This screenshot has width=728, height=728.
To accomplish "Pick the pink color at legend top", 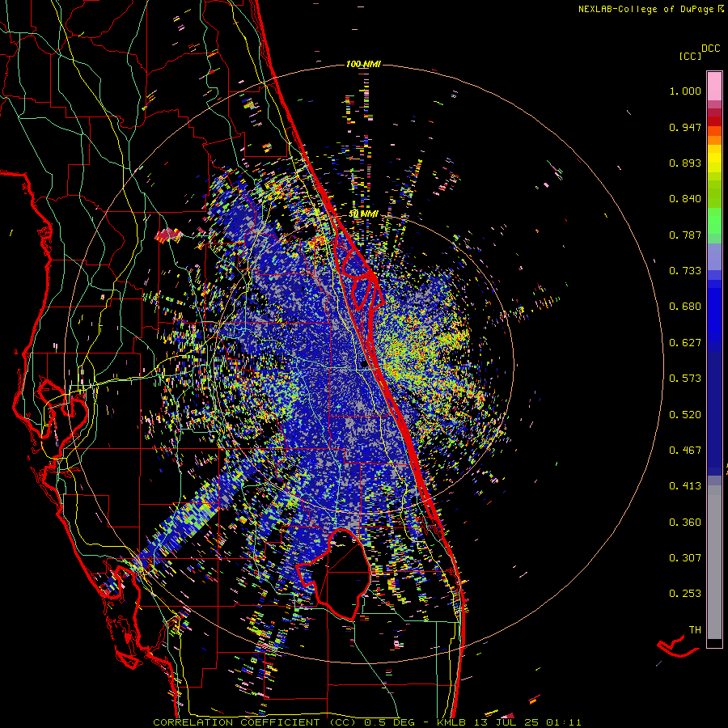I will click(x=714, y=86).
